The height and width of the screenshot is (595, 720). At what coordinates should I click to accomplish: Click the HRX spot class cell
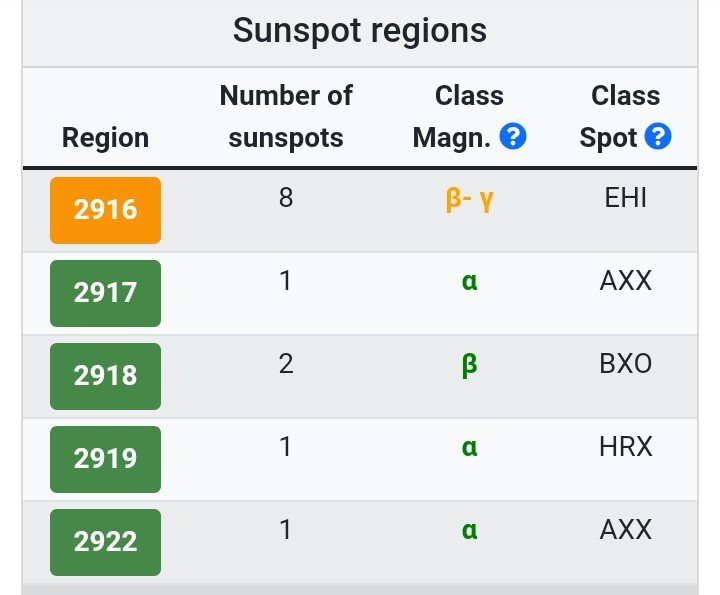point(625,447)
